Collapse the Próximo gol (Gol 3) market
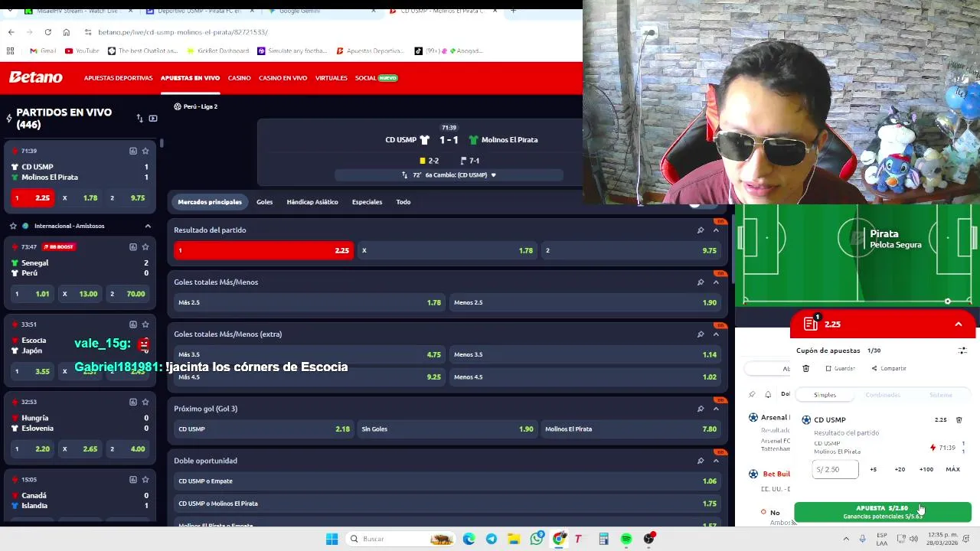 [716, 409]
